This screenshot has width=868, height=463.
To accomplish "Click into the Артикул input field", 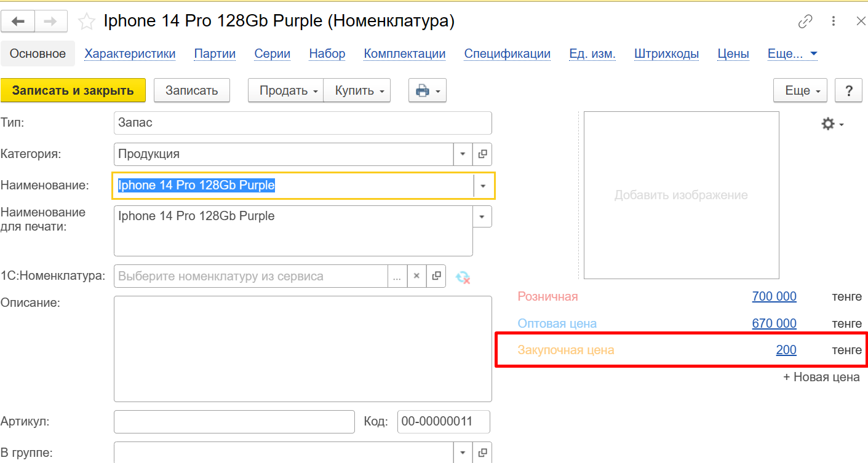I will click(234, 422).
